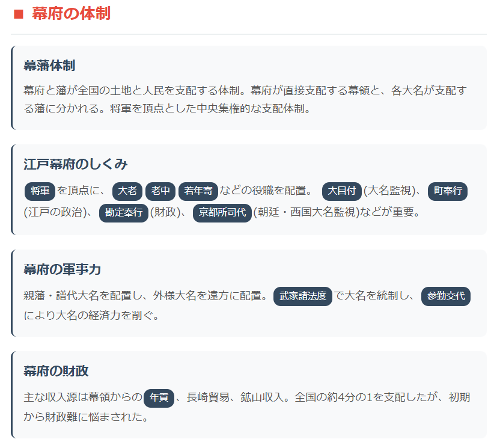Viewport: 494px width, 448px height.
Task: Click the 大老 keyword badge
Action: pos(127,191)
